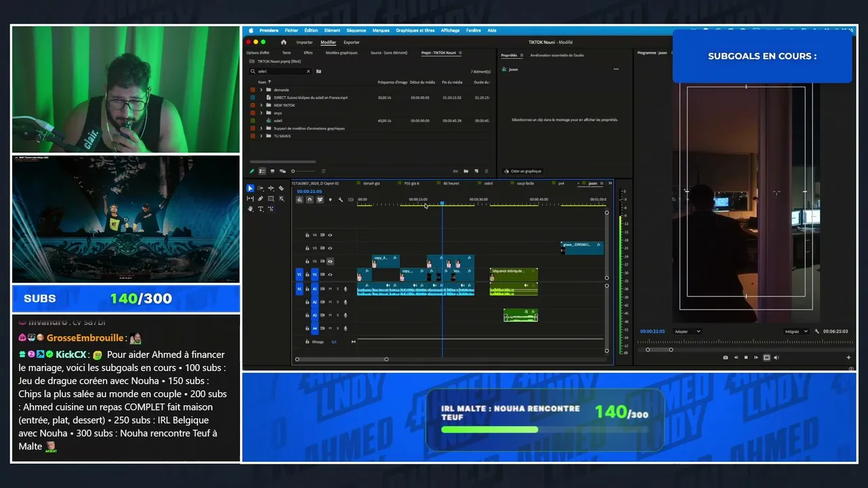
Task: Expand the NEW TIKTOK bin
Action: point(261,105)
